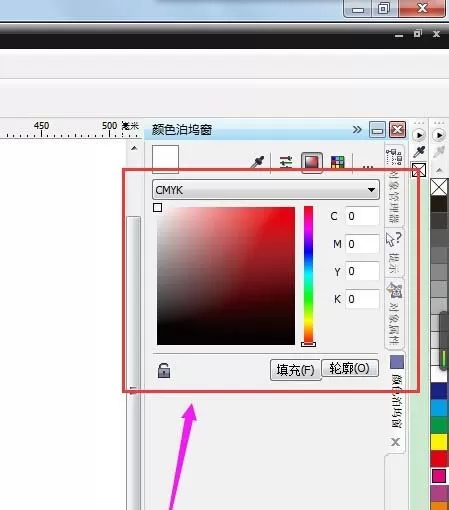Screen dimensions: 449x510
Task: Open the 提示 hints docker tab
Action: (394, 253)
